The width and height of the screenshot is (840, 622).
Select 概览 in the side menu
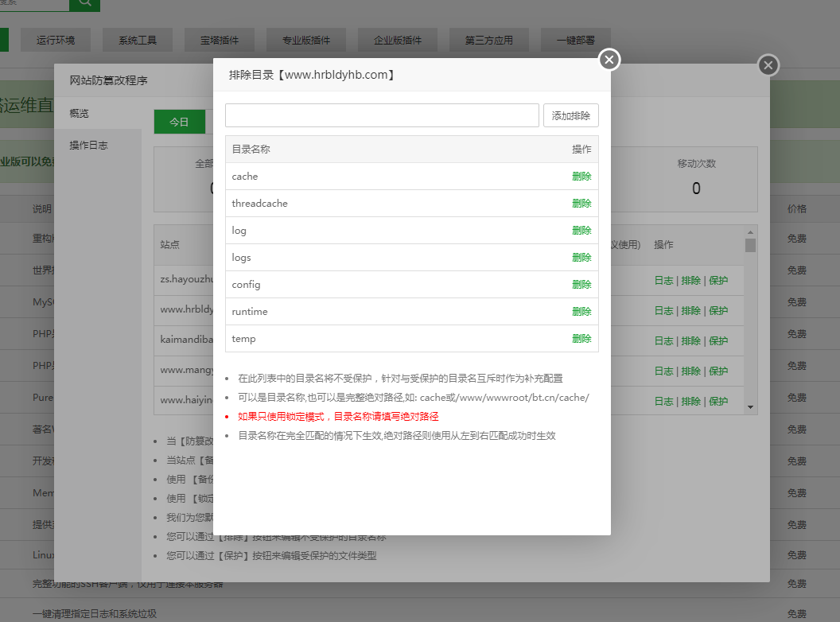click(x=98, y=114)
